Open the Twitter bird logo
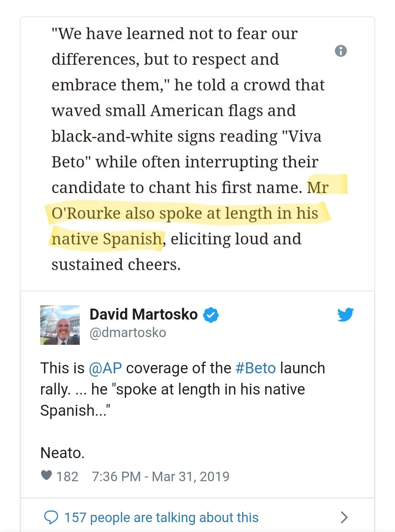 pos(346,314)
